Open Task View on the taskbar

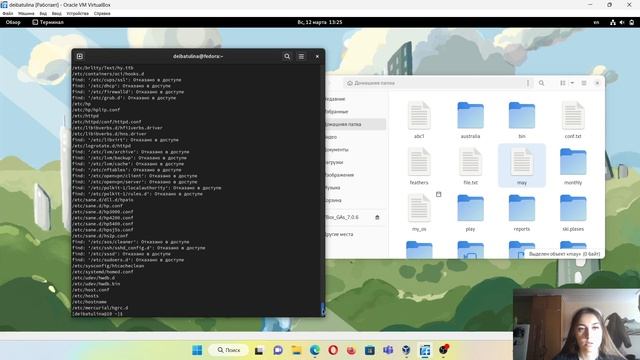259,350
